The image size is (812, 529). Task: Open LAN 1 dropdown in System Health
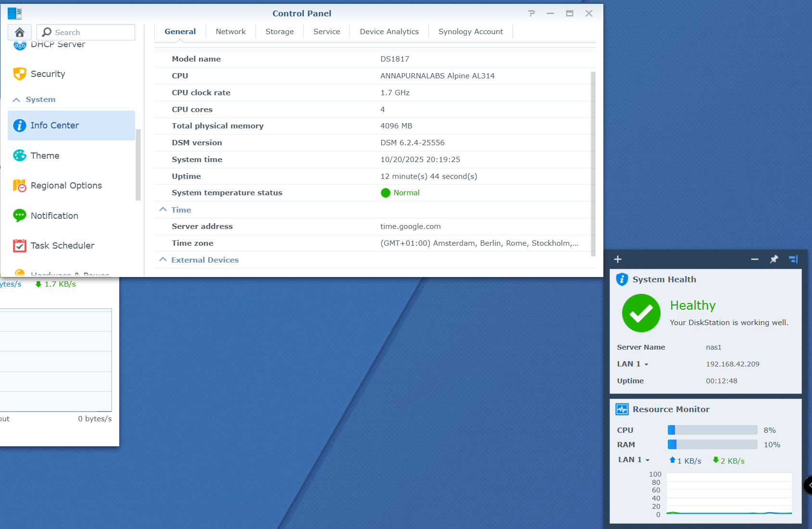point(646,365)
